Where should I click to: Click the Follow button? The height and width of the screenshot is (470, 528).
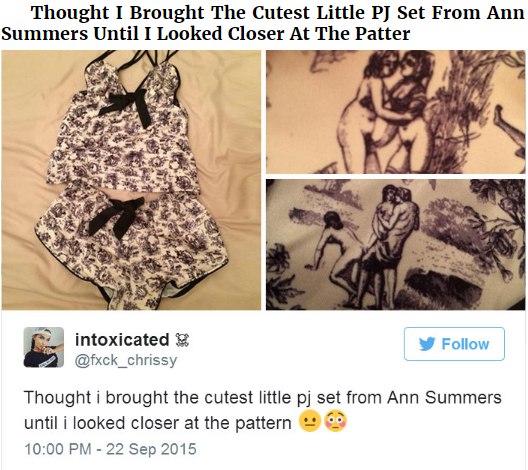coord(454,344)
